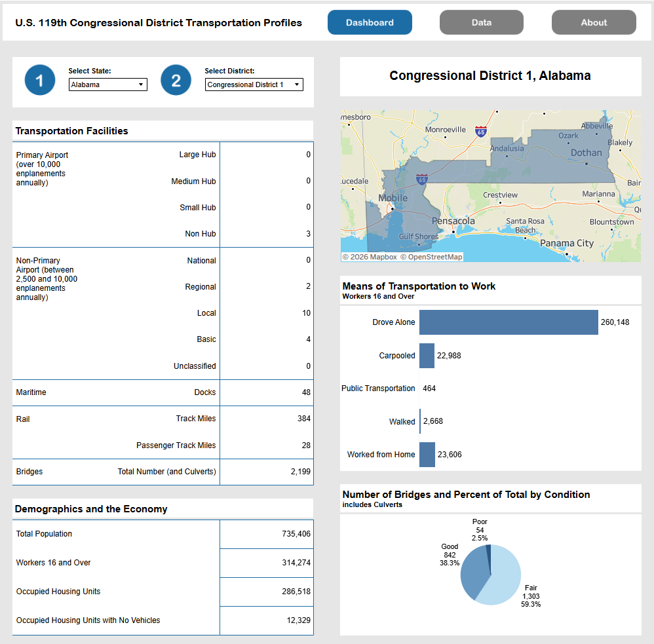
Task: Expand the Select District dropdown
Action: coord(254,85)
